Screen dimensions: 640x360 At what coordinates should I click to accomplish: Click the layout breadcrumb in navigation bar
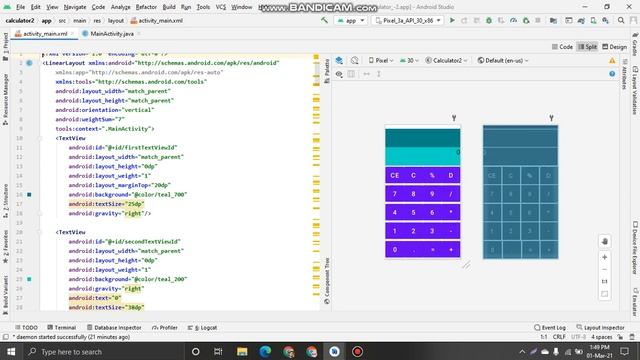(x=116, y=20)
